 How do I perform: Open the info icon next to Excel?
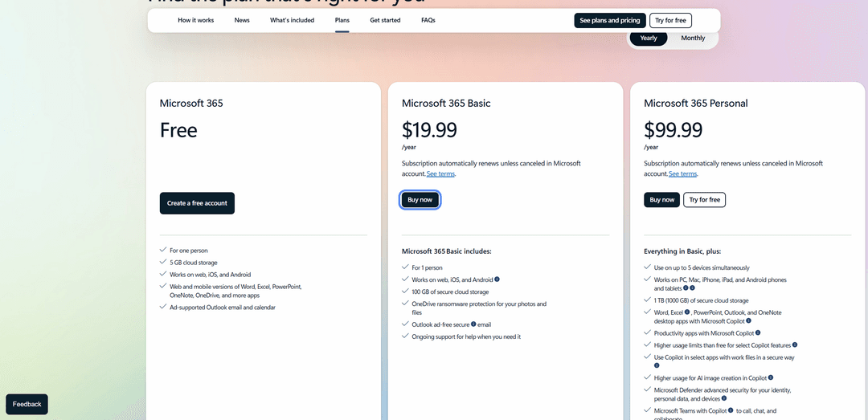687,312
